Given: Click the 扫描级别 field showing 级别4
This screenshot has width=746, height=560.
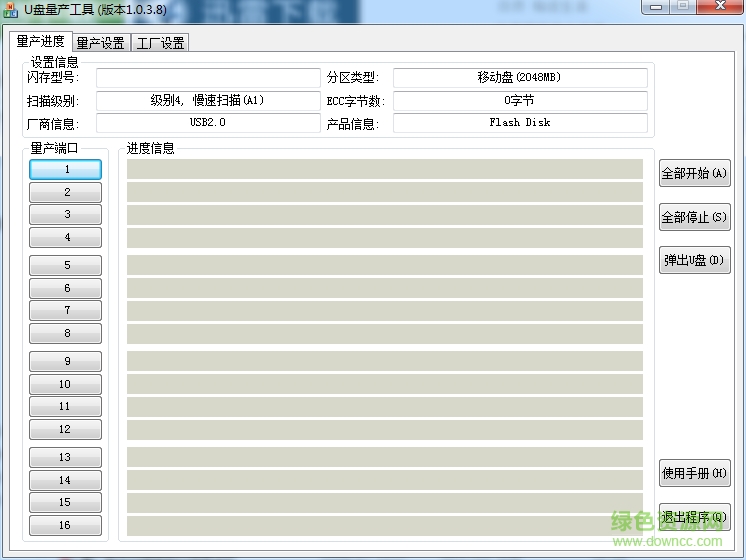Looking at the screenshot, I should [x=208, y=101].
